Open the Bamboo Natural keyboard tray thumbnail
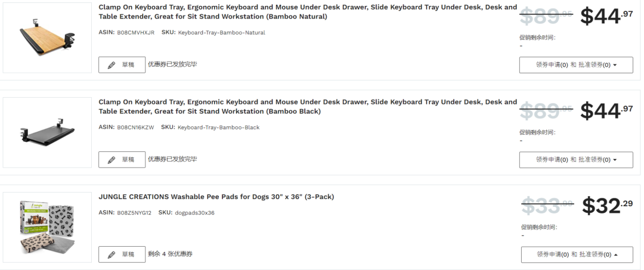644x270 pixels. [47, 37]
